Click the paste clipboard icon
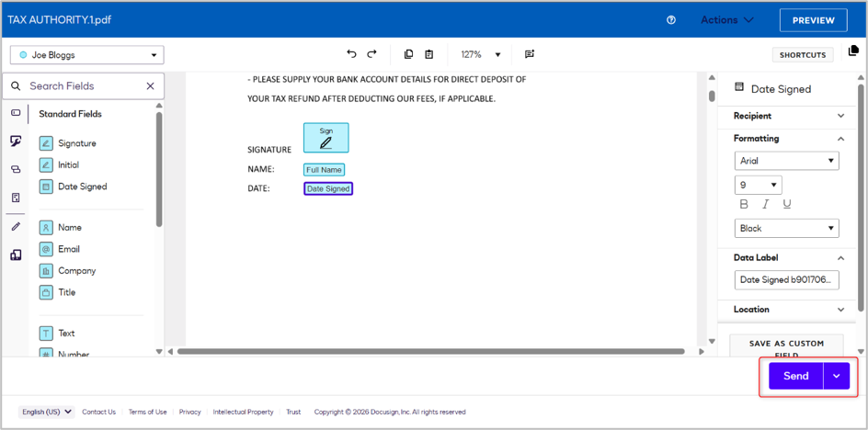The height and width of the screenshot is (430, 868). click(x=429, y=54)
